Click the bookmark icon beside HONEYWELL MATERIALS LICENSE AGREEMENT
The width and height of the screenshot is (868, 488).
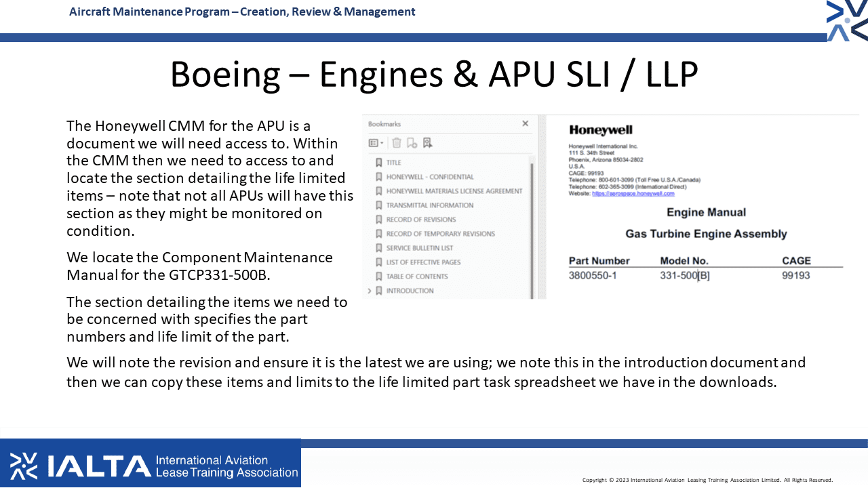click(379, 191)
